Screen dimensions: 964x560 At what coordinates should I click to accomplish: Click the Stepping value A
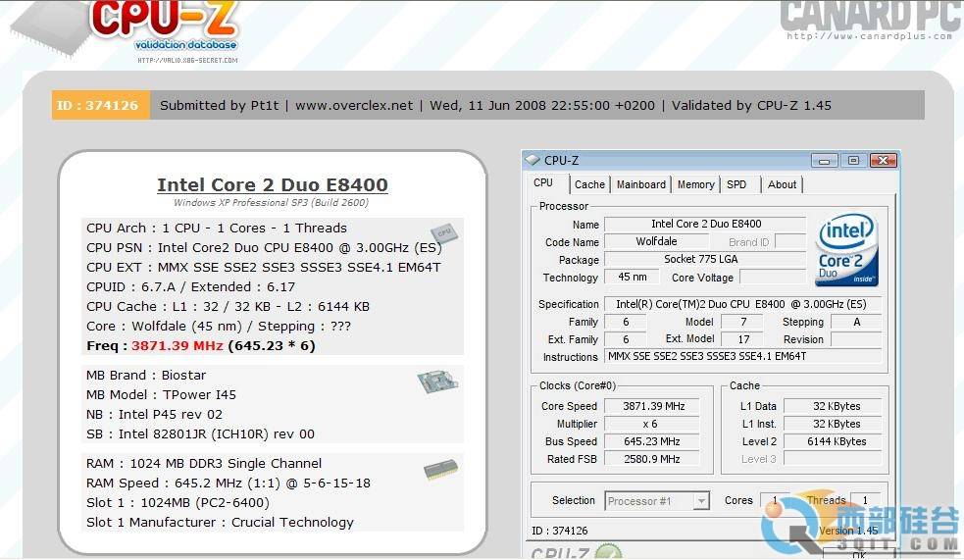click(x=856, y=322)
